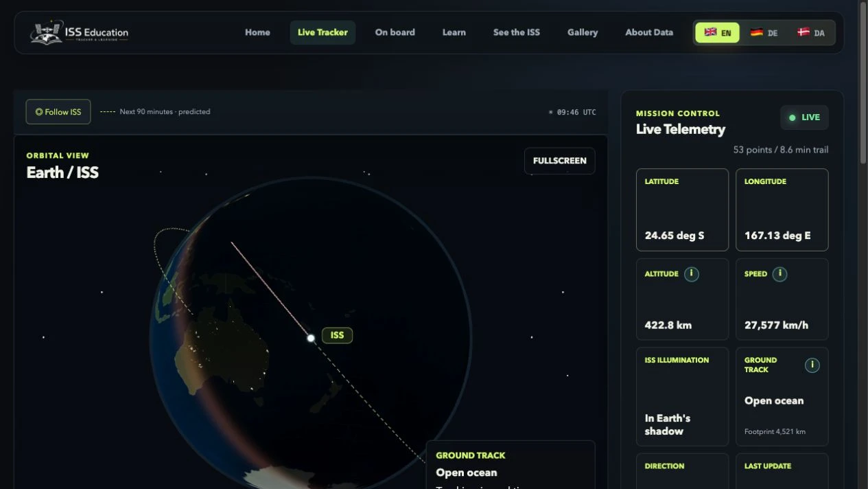Click Next 90 minutes predicted legend

[x=155, y=112]
